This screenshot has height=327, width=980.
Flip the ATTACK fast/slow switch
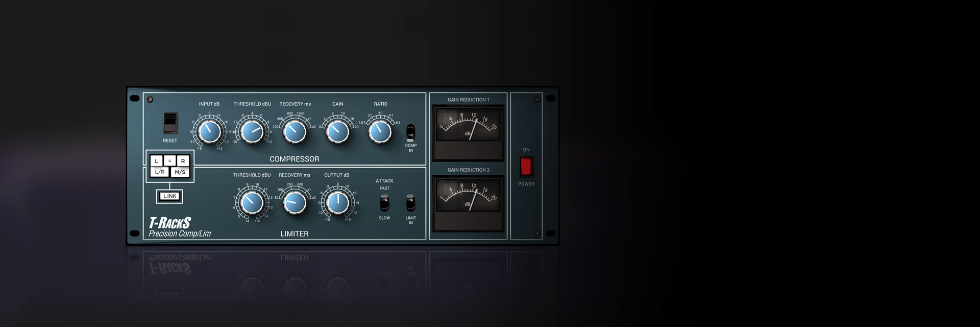click(x=384, y=203)
